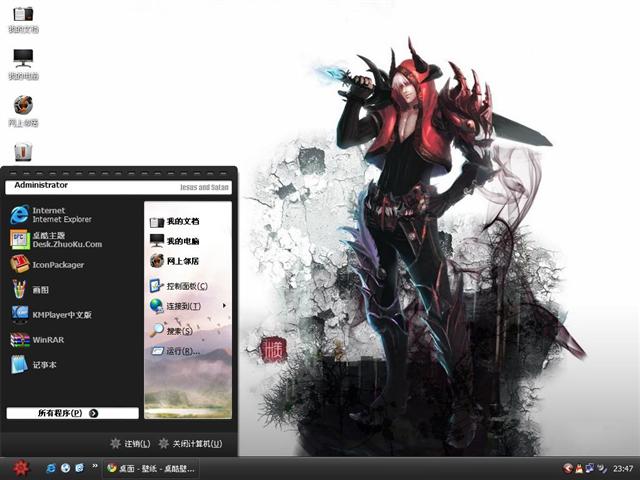Open 记事本 notepad
The image size is (640, 480).
click(x=33, y=364)
